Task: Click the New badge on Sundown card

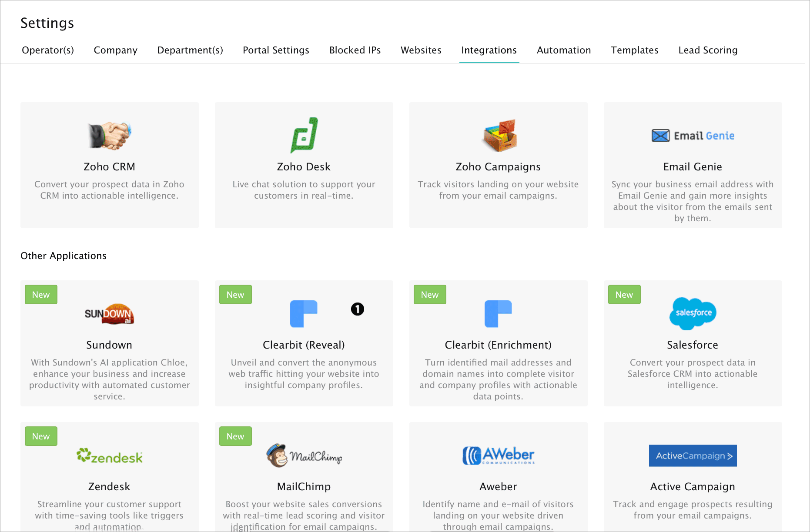Action: point(41,294)
